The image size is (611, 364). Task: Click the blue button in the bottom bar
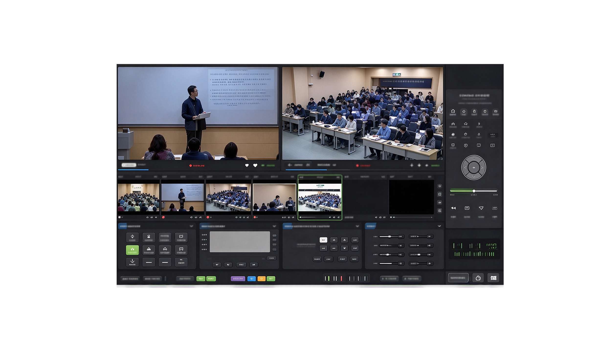pyautogui.click(x=252, y=279)
